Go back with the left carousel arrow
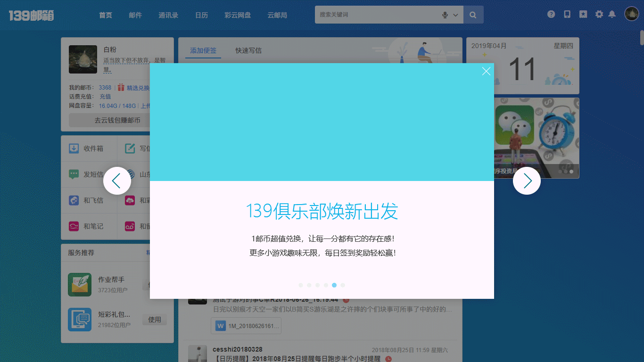The image size is (644, 362). click(x=117, y=181)
